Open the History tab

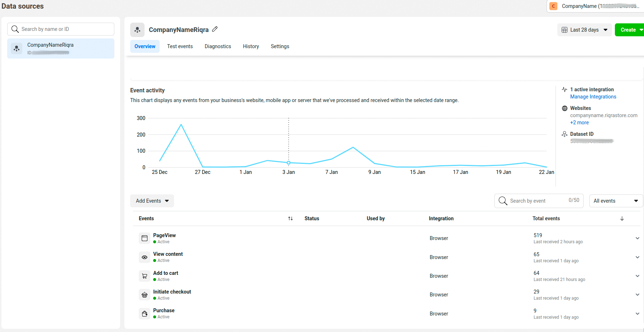coord(251,46)
